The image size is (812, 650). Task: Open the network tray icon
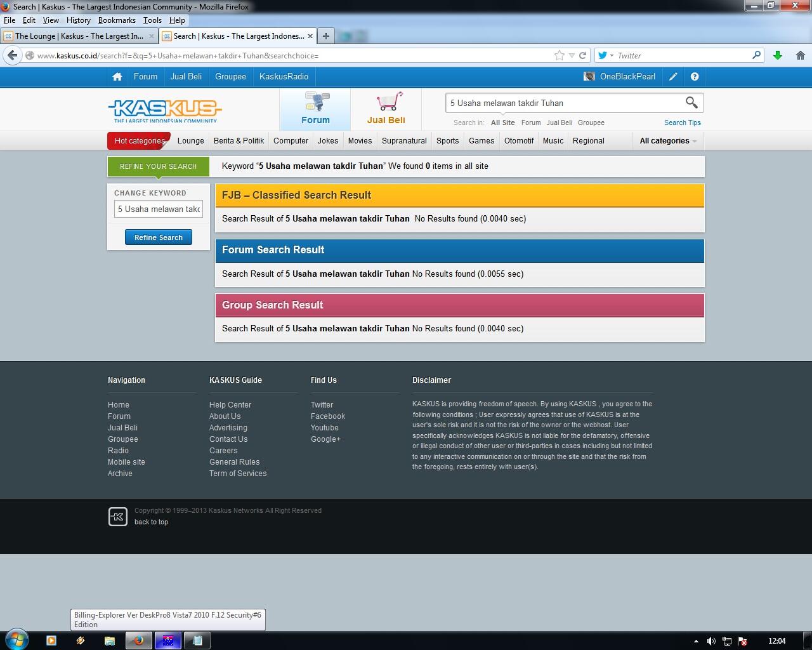727,641
